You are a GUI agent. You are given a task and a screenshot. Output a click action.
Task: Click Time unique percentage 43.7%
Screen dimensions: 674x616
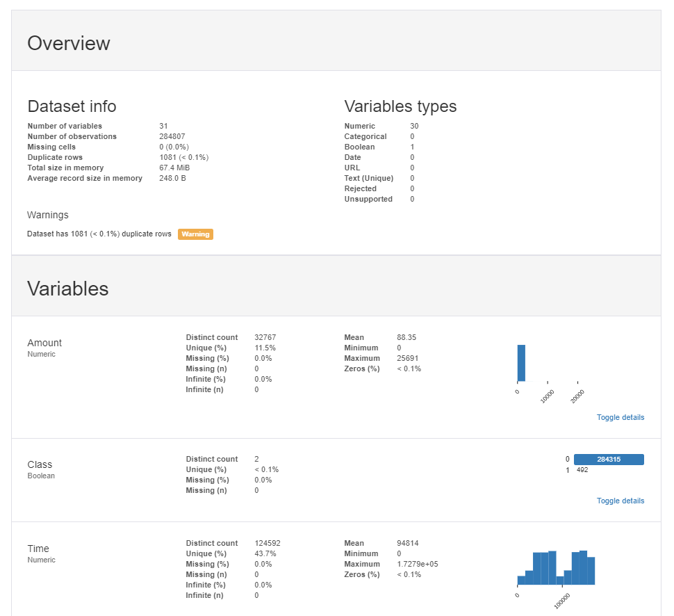tap(265, 553)
